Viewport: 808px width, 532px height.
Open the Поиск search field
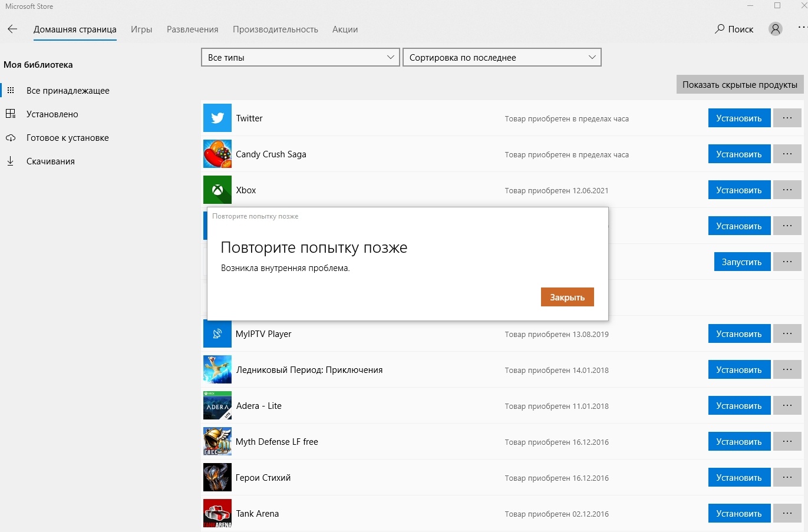[734, 29]
